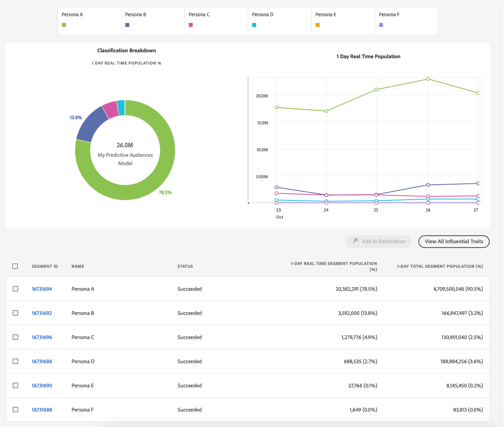Click Persona B data point on Oct 26
Image resolution: width=504 pixels, height=427 pixels.
428,185
